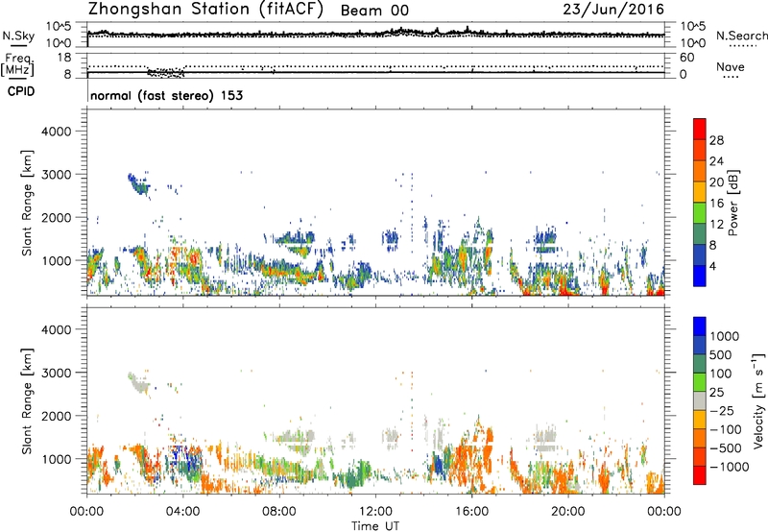Select the 1000 km tick on velocity panel axis
Image resolution: width=768 pixels, height=532 pixels.
(56, 459)
